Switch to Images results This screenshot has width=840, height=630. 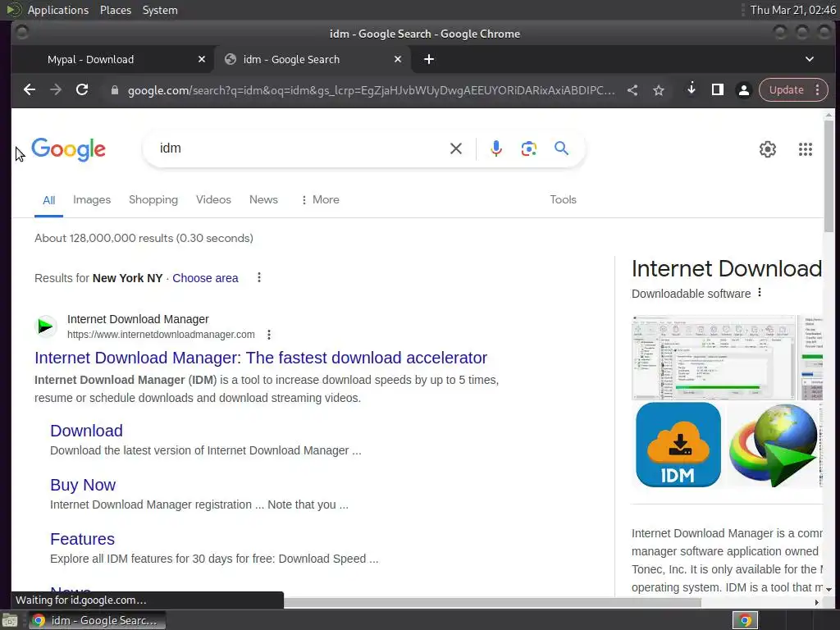pos(92,200)
